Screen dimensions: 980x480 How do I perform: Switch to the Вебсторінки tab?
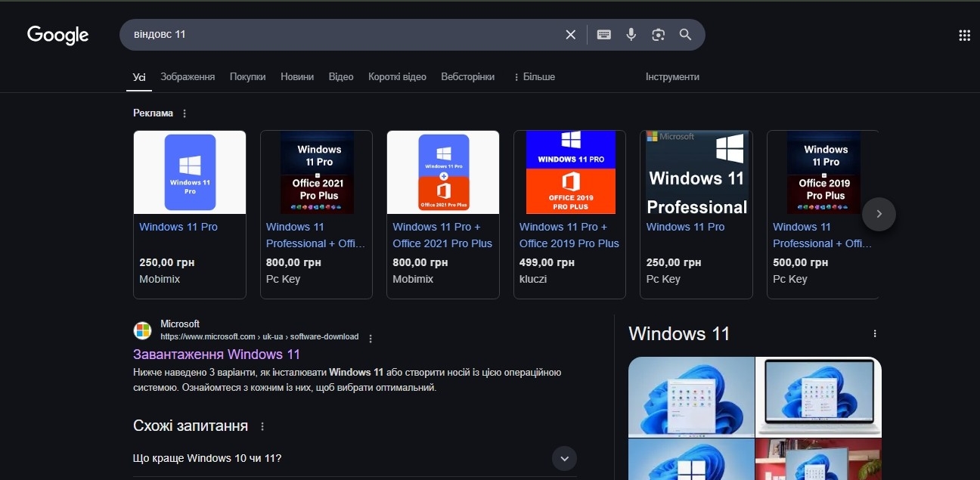(468, 77)
